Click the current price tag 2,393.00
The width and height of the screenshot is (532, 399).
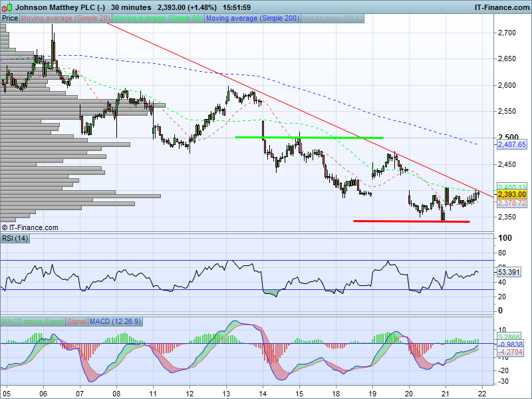(511, 194)
